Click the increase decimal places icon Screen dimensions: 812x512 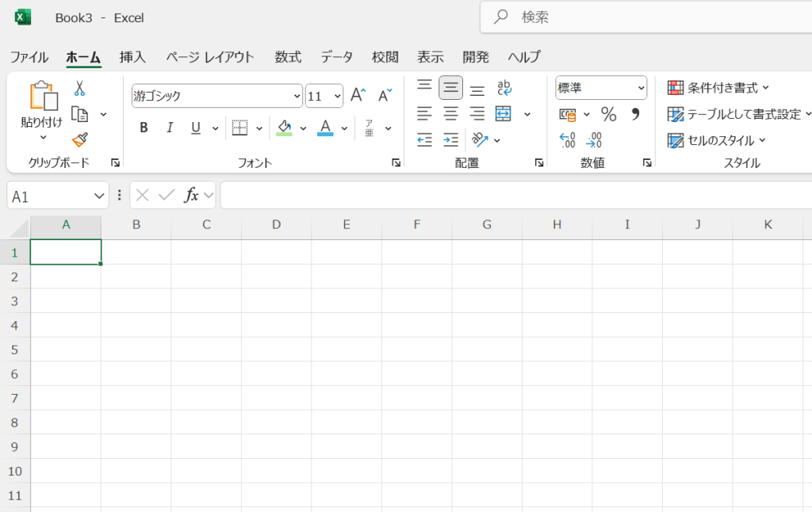[x=568, y=140]
